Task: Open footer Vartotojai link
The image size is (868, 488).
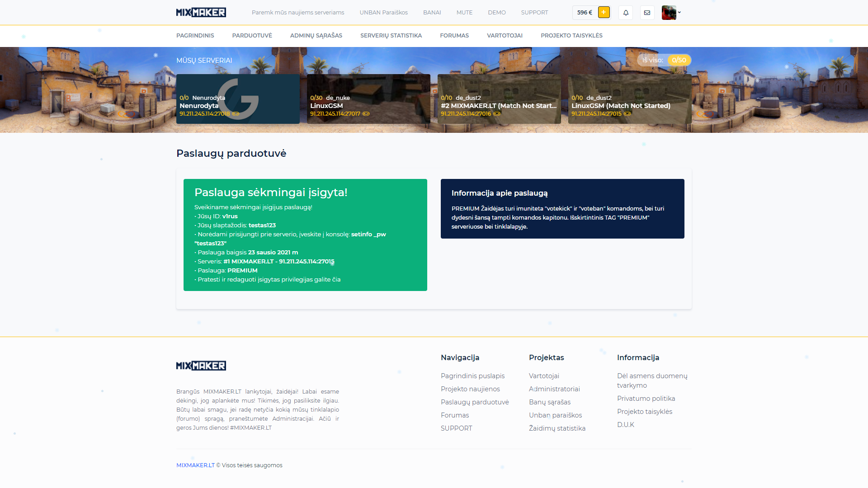Action: (x=544, y=376)
